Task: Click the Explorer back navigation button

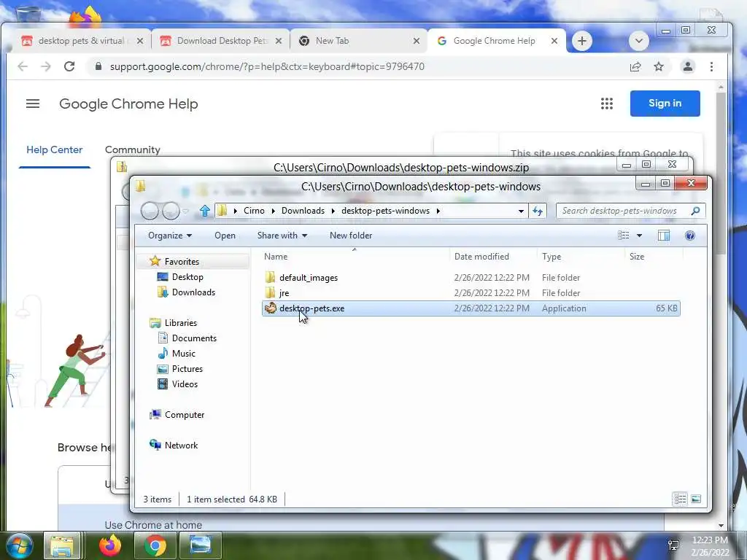Action: click(150, 211)
